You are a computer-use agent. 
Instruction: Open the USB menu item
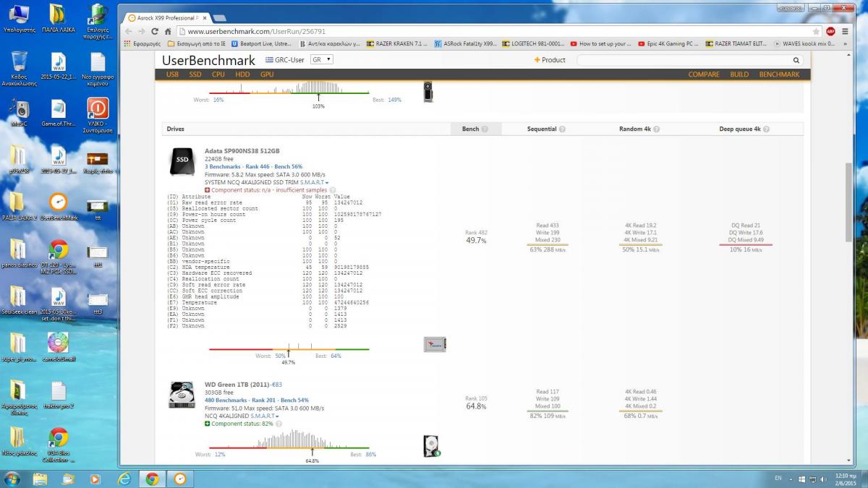tap(172, 74)
